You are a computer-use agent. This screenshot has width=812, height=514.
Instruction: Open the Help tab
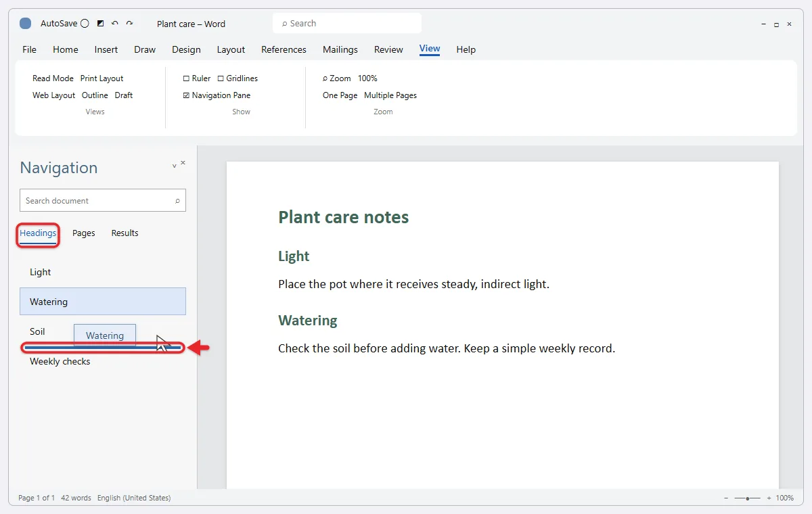[x=466, y=49]
